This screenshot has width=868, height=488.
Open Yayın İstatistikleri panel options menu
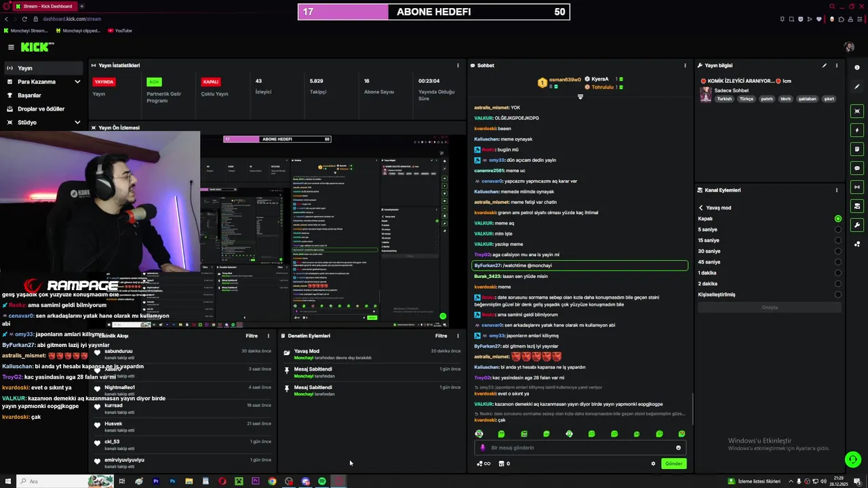pos(458,66)
